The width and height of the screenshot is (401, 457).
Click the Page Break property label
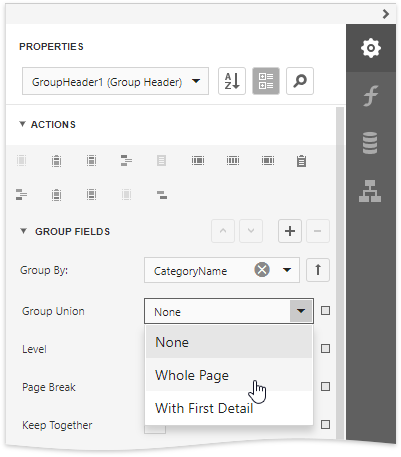(49, 387)
